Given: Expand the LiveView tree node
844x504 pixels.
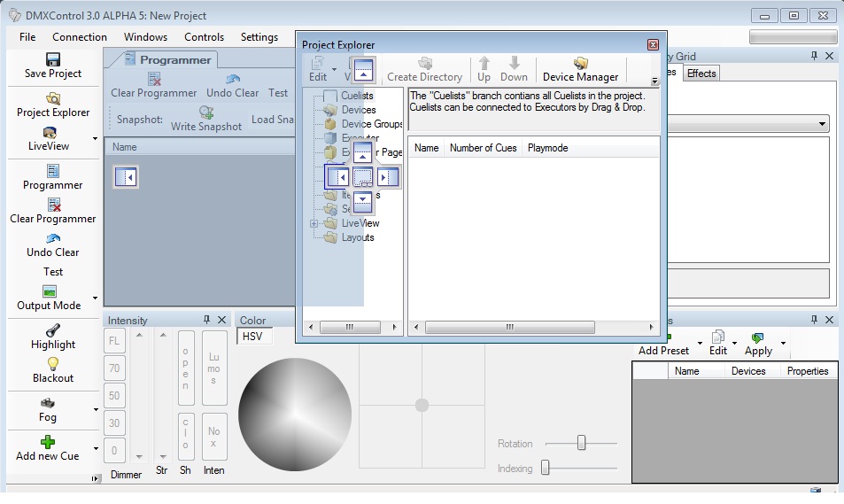Looking at the screenshot, I should tap(314, 224).
